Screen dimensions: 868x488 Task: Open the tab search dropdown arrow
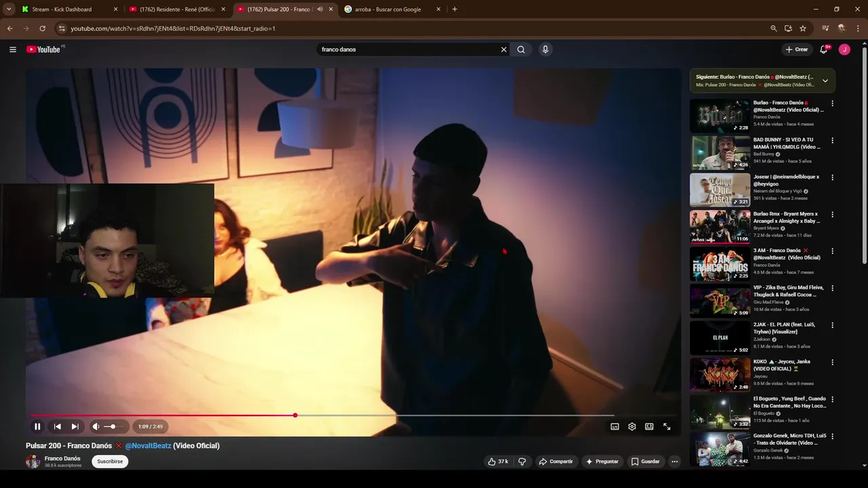pyautogui.click(x=8, y=9)
